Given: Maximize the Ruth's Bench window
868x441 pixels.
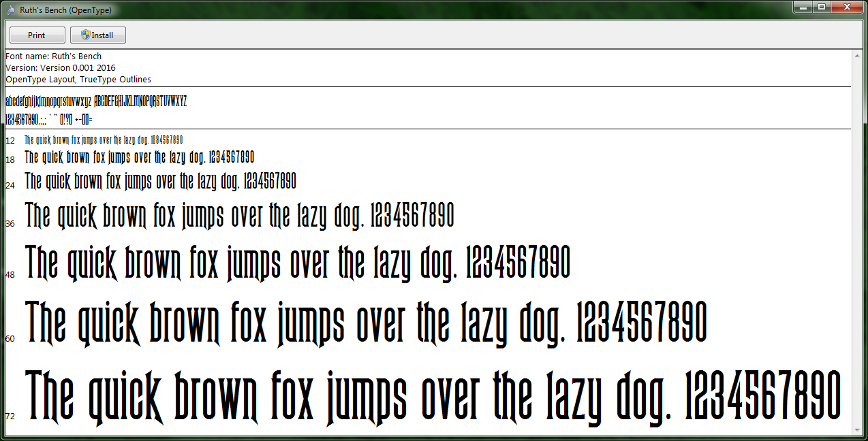Looking at the screenshot, I should 822,7.
